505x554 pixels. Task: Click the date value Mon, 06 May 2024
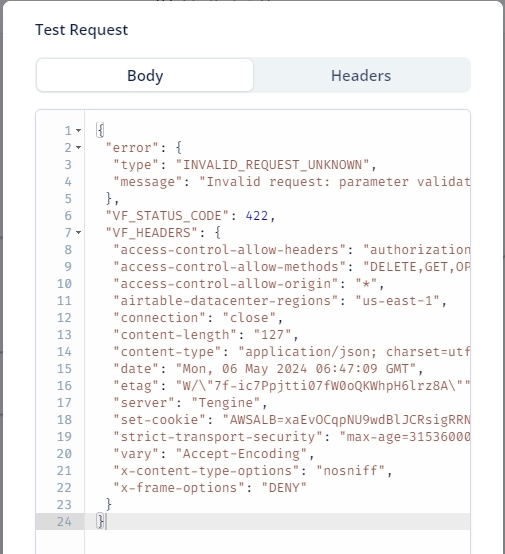click(x=296, y=369)
